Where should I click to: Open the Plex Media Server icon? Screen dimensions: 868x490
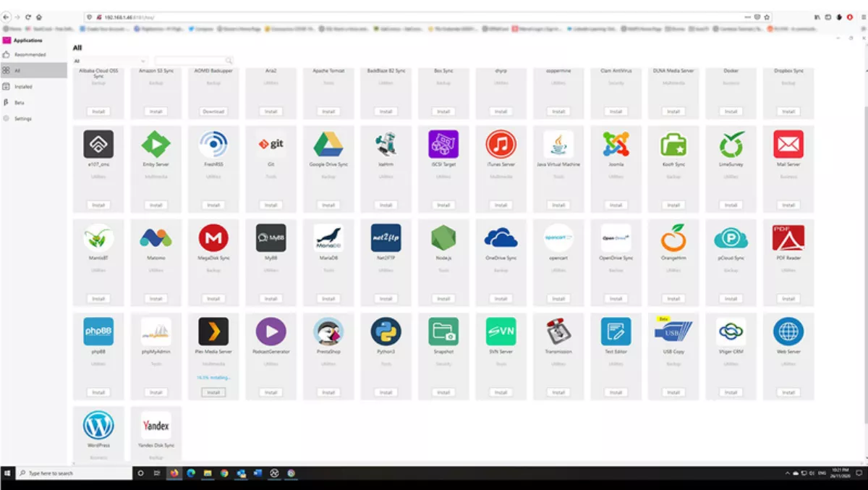[213, 331]
